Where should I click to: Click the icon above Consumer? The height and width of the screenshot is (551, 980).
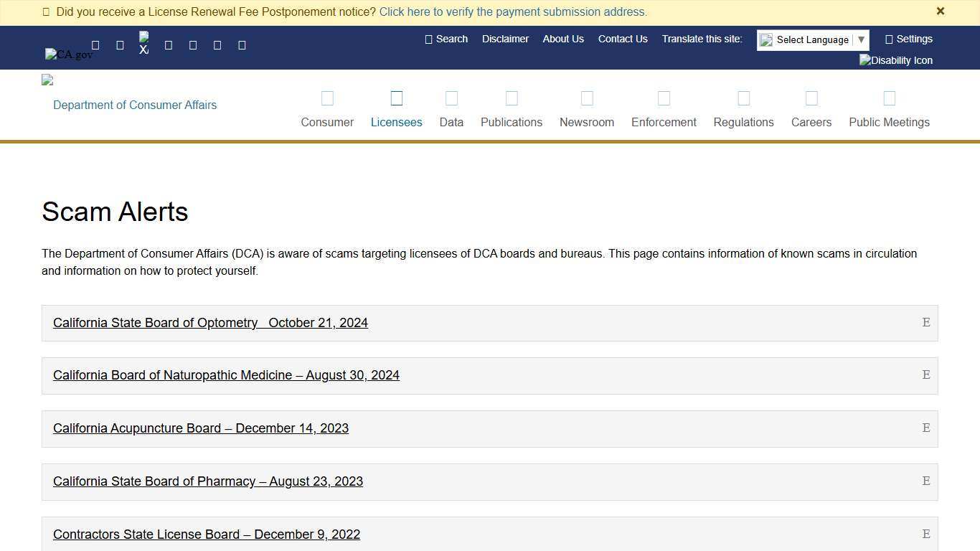327,98
